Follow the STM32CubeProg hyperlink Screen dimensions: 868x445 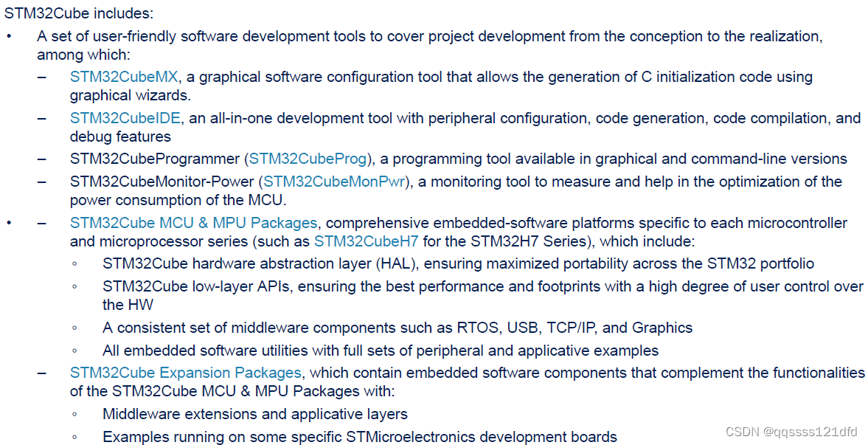click(308, 159)
